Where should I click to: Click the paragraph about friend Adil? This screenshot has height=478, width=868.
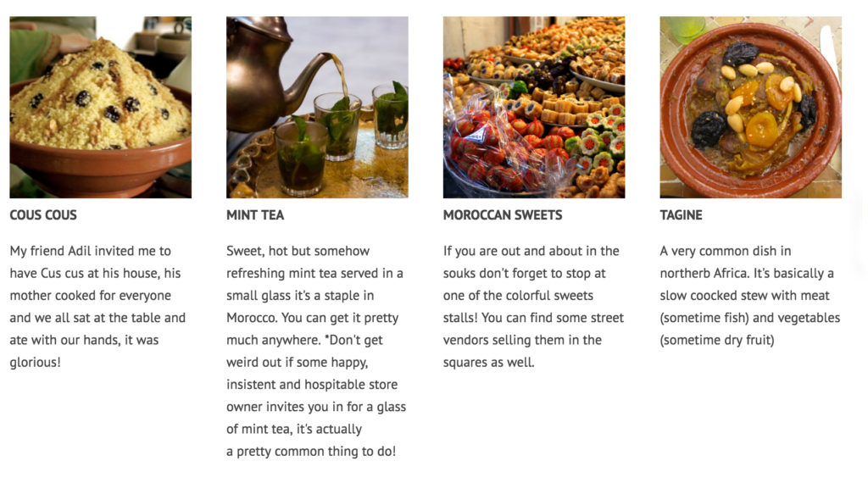(x=97, y=307)
